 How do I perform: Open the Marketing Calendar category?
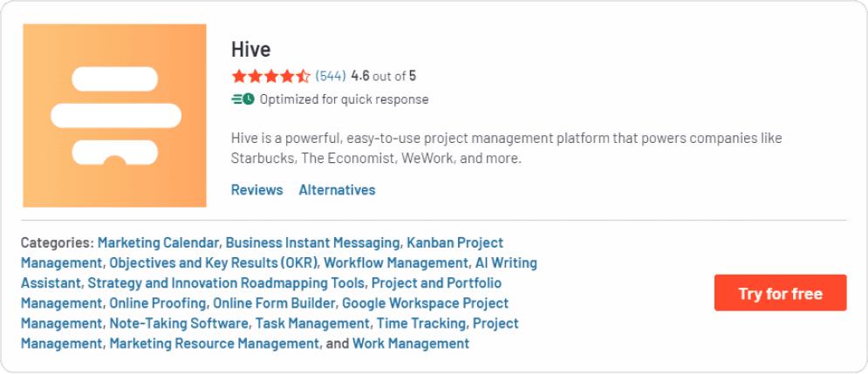(x=158, y=242)
